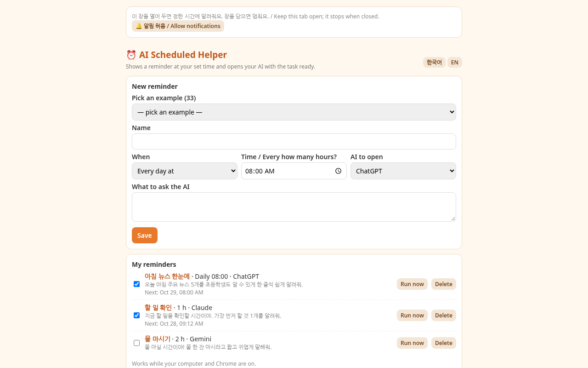This screenshot has height=368, width=588.
Task: Click the Allow notifications bell button
Action: [x=178, y=26]
